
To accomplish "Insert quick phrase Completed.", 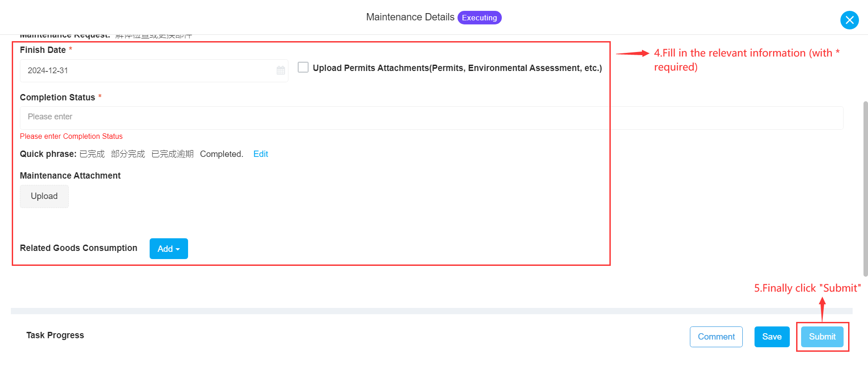I will 222,154.
